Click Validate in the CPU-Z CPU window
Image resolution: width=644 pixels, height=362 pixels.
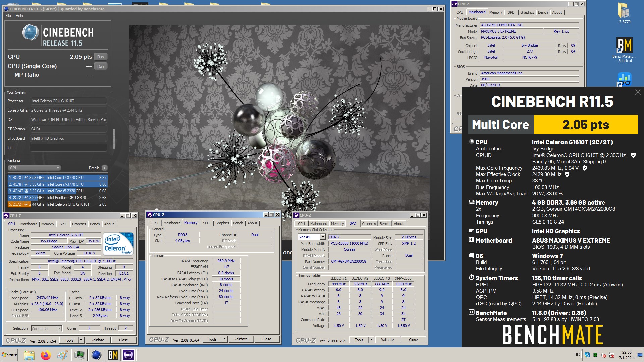coord(98,340)
